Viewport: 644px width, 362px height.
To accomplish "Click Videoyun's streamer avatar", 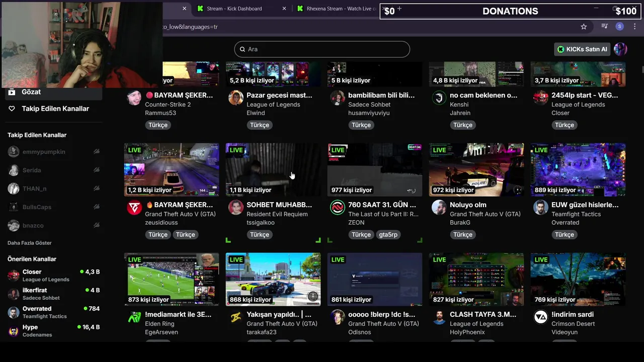I will [540, 317].
